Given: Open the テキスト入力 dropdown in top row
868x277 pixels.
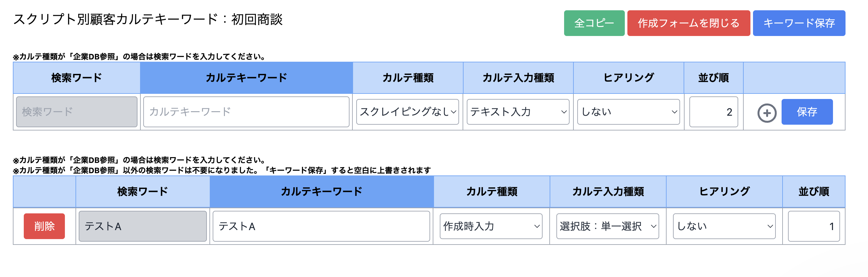Looking at the screenshot, I should [x=518, y=112].
